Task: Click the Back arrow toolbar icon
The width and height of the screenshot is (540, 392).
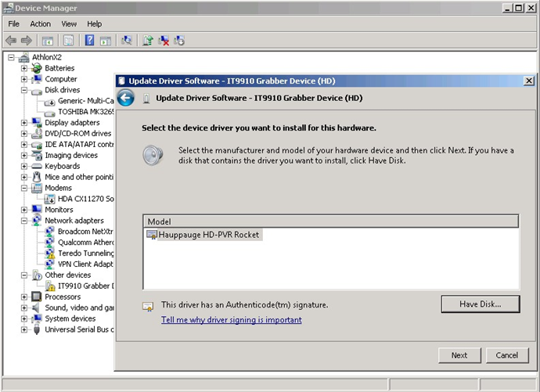Action: 11,41
